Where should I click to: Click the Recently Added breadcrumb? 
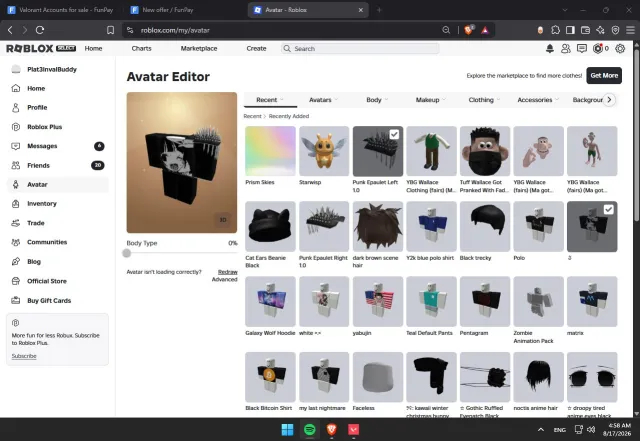[x=289, y=116]
